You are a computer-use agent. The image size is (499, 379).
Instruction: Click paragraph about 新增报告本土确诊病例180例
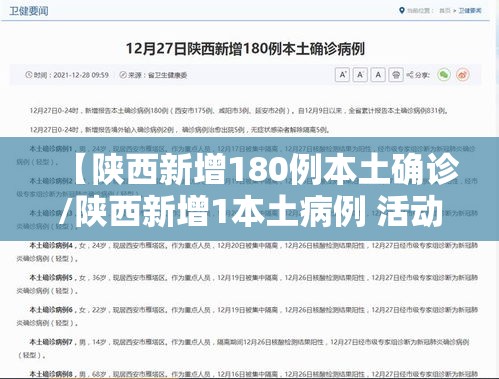pos(239,110)
